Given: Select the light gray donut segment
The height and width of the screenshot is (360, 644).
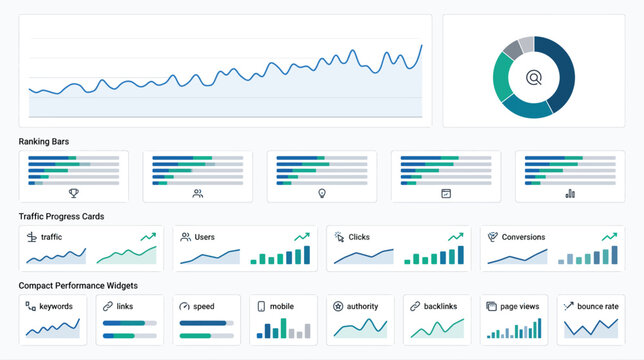Looking at the screenshot, I should [527, 44].
